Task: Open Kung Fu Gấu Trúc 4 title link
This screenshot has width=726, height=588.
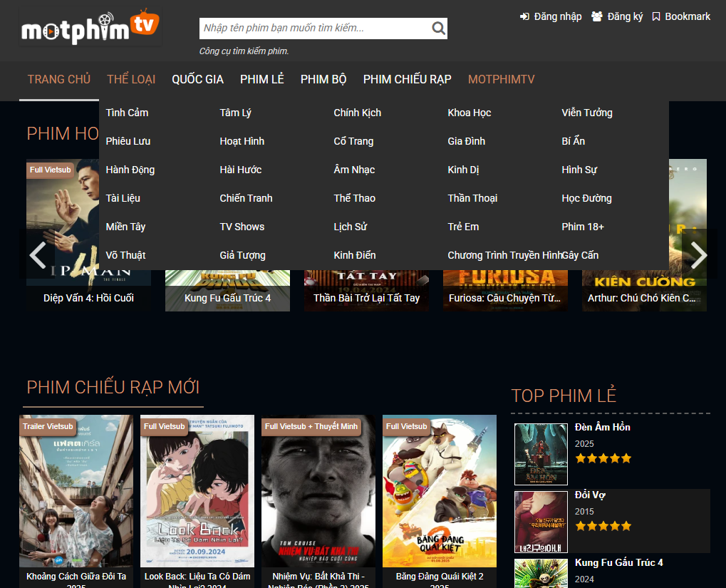Action: click(227, 298)
